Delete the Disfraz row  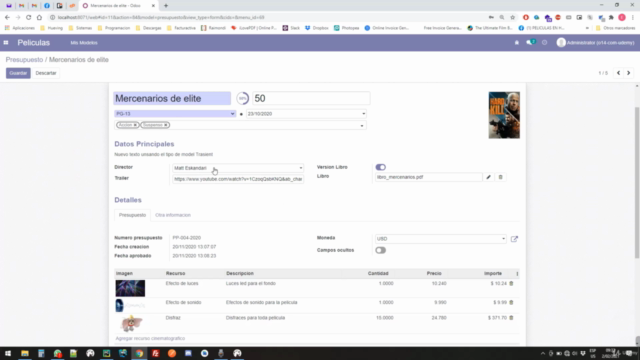511,318
